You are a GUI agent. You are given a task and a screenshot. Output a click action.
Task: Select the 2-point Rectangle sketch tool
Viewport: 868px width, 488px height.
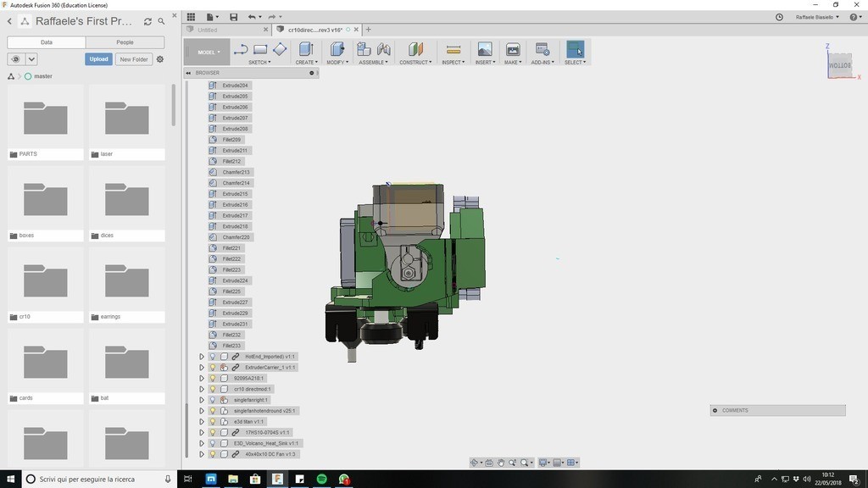pos(260,50)
